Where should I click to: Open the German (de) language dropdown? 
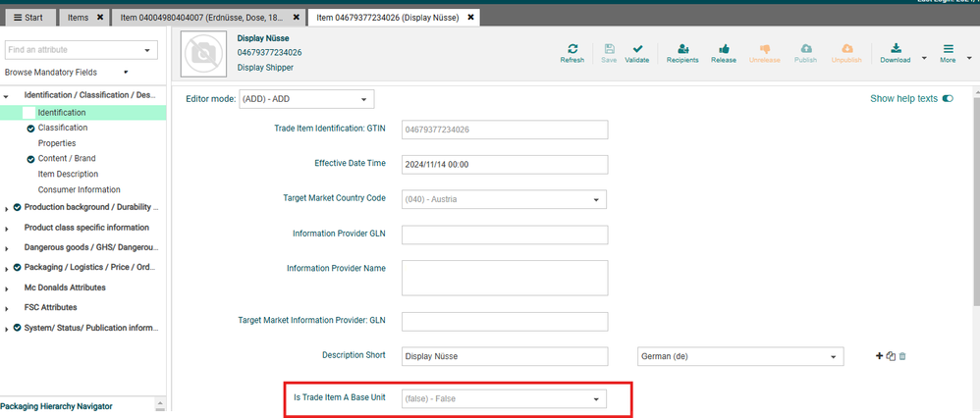(x=740, y=356)
